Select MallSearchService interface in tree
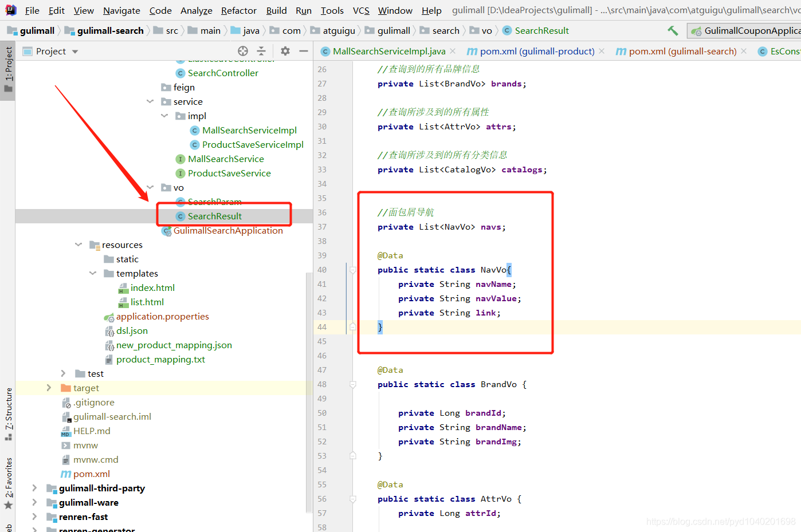The image size is (801, 532). pos(226,159)
